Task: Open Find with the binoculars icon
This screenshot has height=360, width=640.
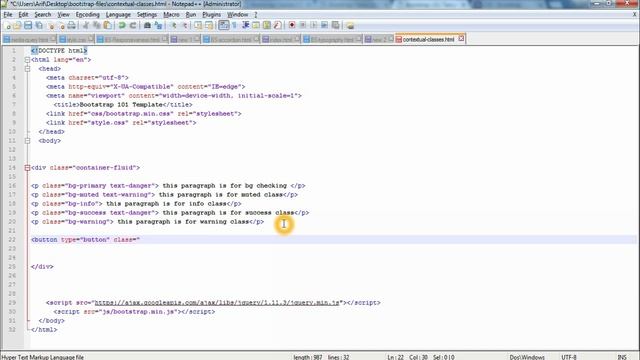Action: click(147, 25)
